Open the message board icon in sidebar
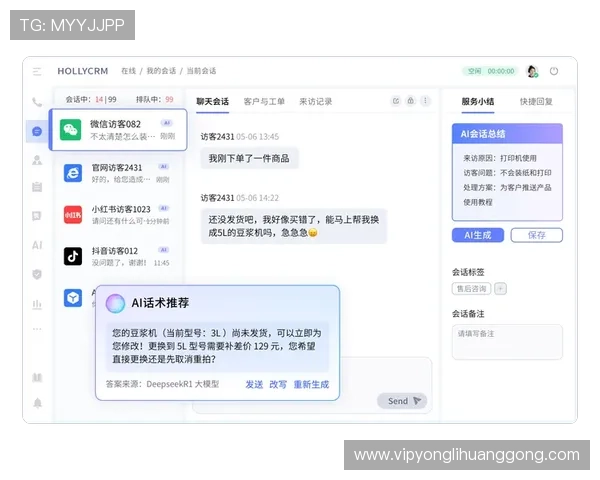 click(37, 216)
